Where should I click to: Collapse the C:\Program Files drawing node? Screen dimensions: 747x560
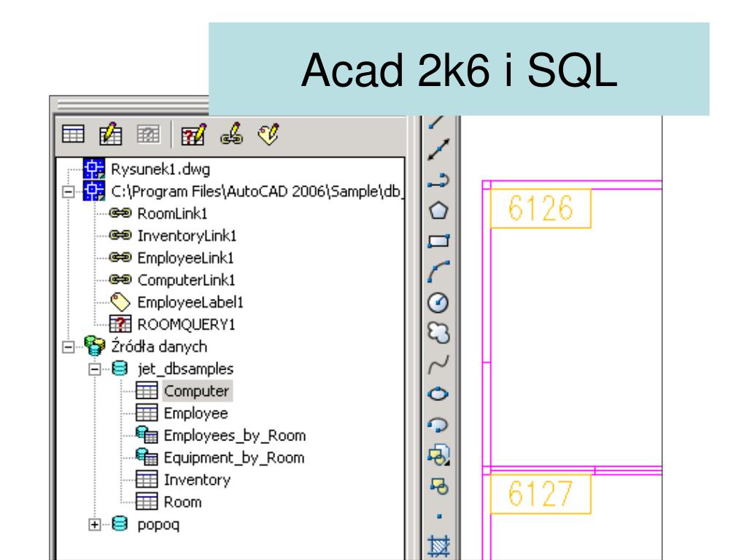click(68, 192)
